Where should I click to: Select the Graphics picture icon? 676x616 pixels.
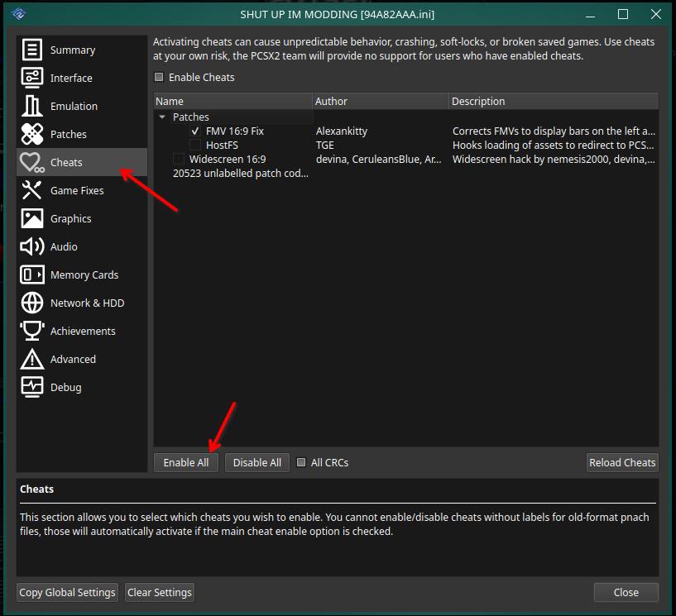pos(32,218)
